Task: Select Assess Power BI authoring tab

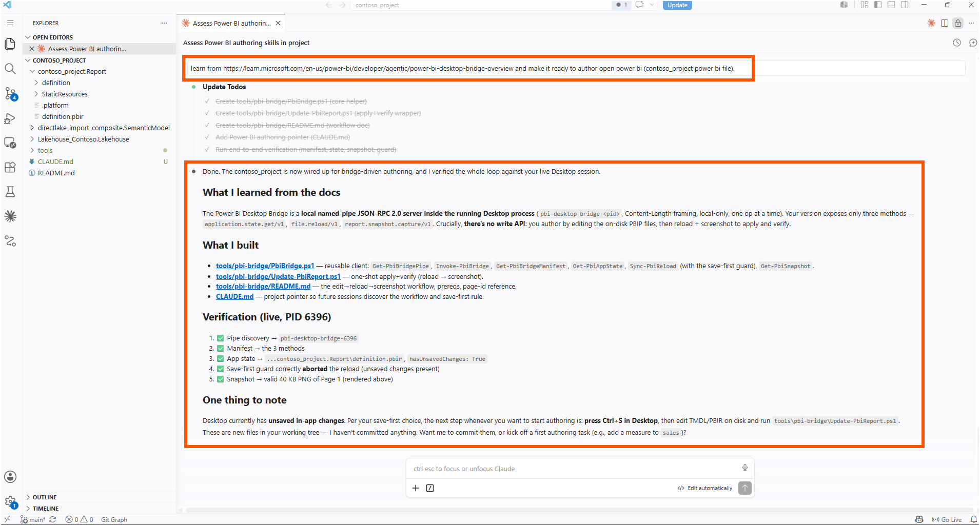Action: click(x=231, y=23)
